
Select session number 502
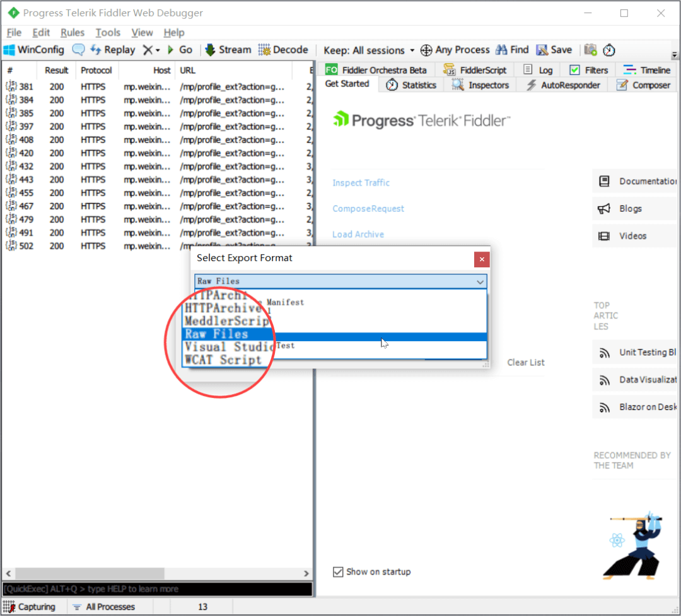click(x=157, y=246)
